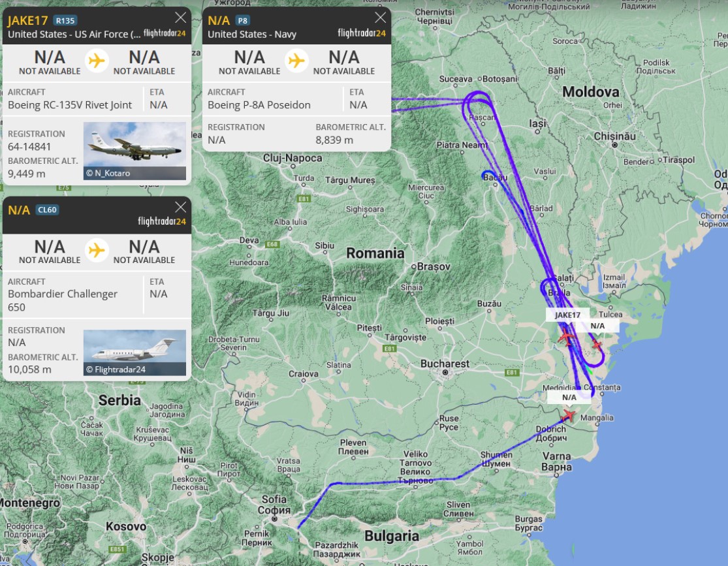Click the red aircraft icon near Tulcea

tap(597, 345)
